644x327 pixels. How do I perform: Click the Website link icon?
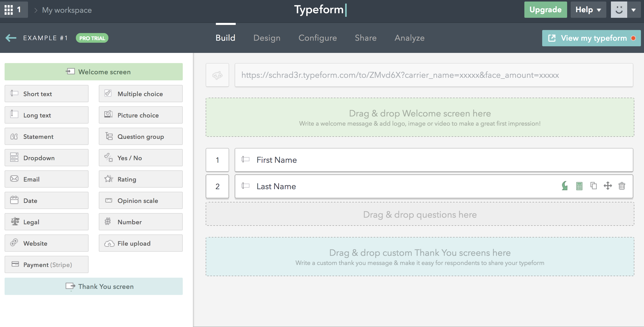click(14, 243)
